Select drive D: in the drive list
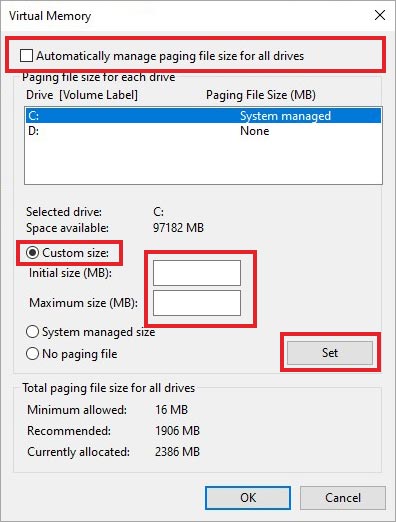This screenshot has height=522, width=396. click(x=203, y=131)
